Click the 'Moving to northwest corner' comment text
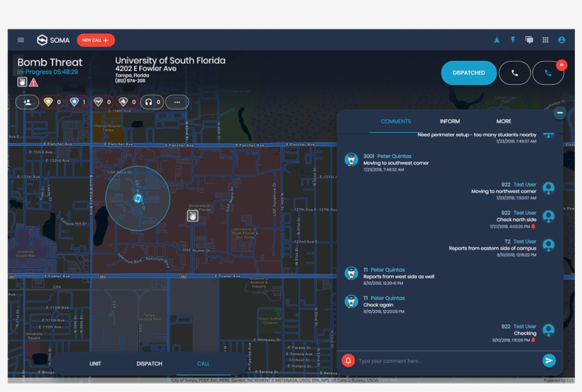582x392 pixels. pos(504,191)
